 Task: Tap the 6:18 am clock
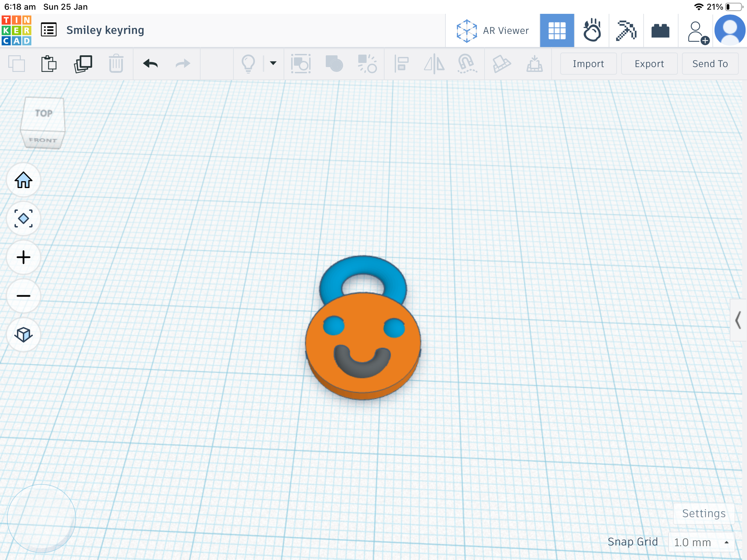point(20,7)
